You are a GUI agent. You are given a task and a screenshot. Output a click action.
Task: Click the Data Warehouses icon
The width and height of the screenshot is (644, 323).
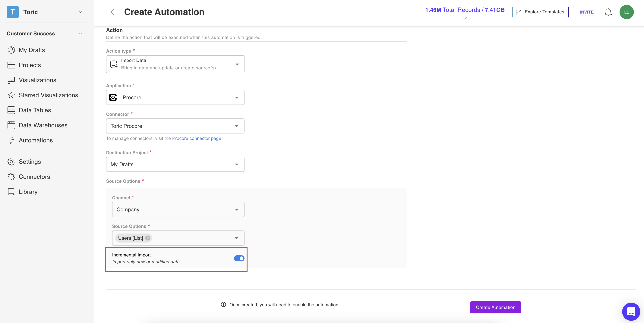(11, 125)
